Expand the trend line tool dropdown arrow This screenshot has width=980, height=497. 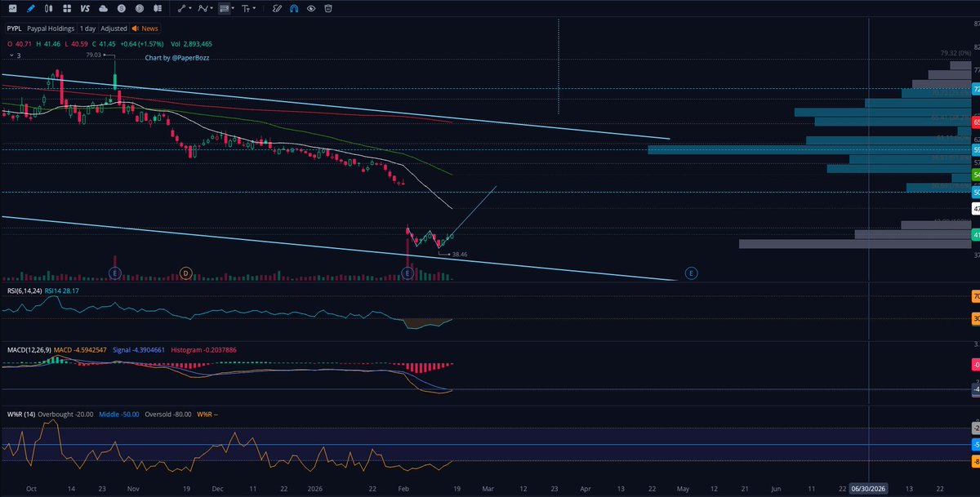pyautogui.click(x=189, y=9)
